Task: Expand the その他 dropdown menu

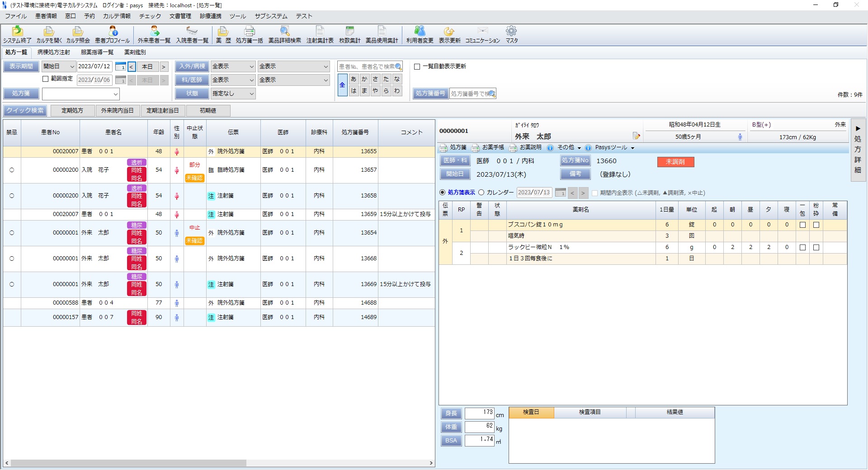Action: click(x=569, y=148)
